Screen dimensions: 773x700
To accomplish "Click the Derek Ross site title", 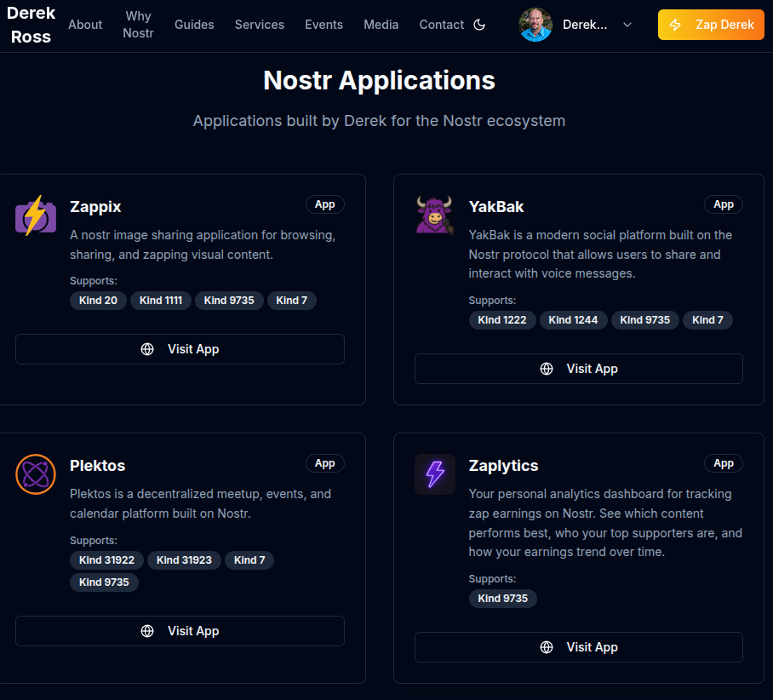I will pyautogui.click(x=31, y=25).
